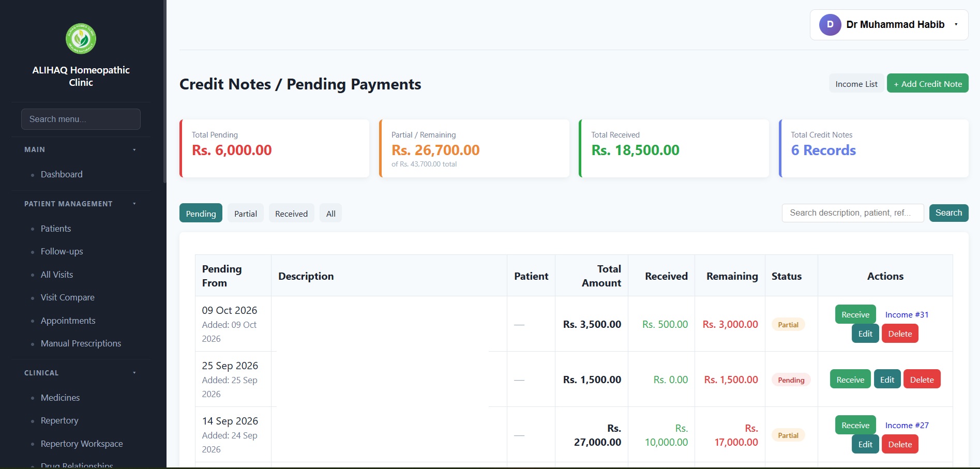The image size is (980, 469).
Task: Focus the Search menu field
Action: 81,119
